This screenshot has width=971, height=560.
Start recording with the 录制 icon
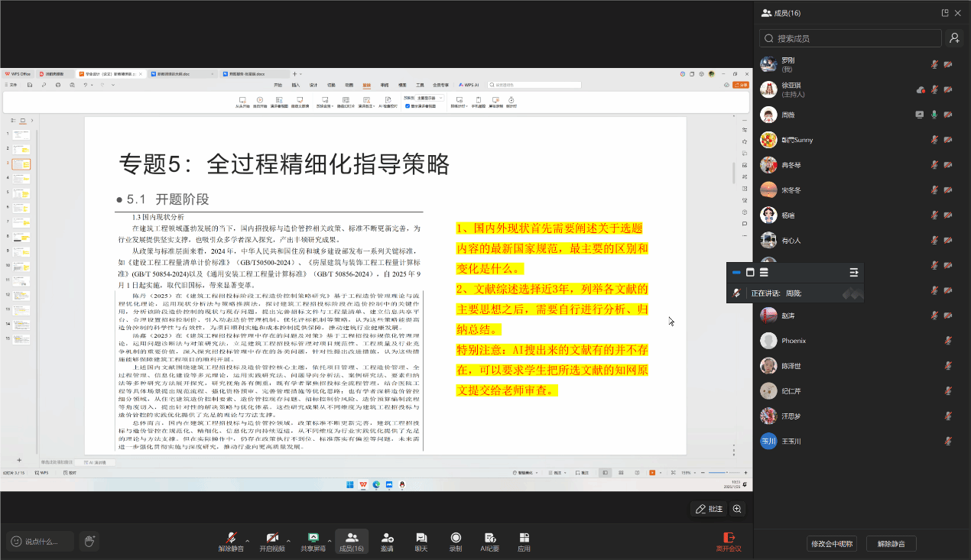coord(456,541)
